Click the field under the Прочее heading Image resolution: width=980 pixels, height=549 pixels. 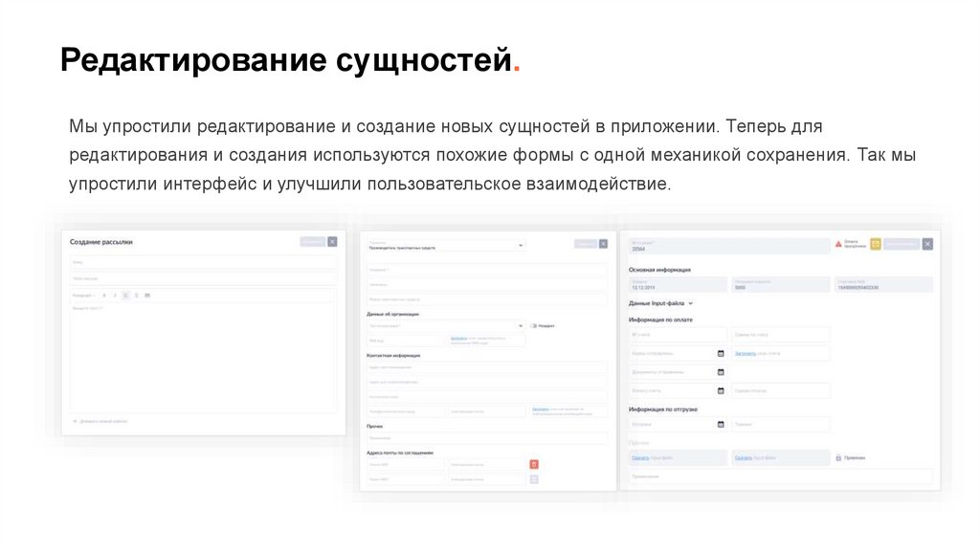point(486,438)
